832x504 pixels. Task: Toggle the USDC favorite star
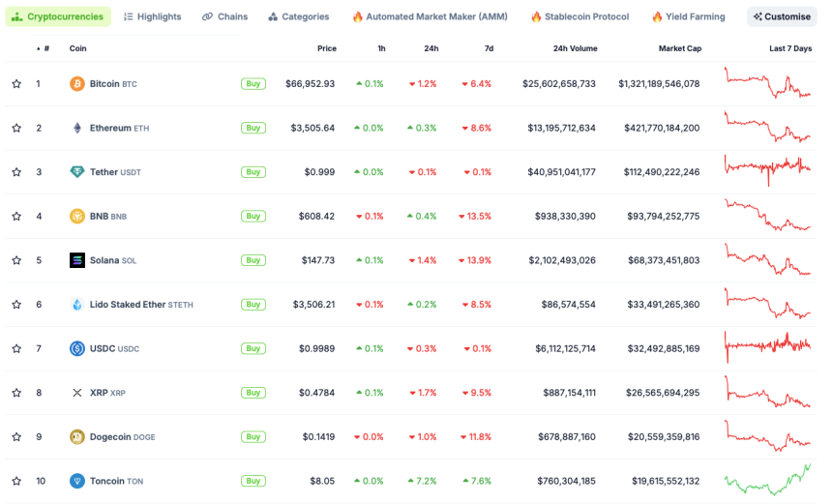click(x=17, y=348)
